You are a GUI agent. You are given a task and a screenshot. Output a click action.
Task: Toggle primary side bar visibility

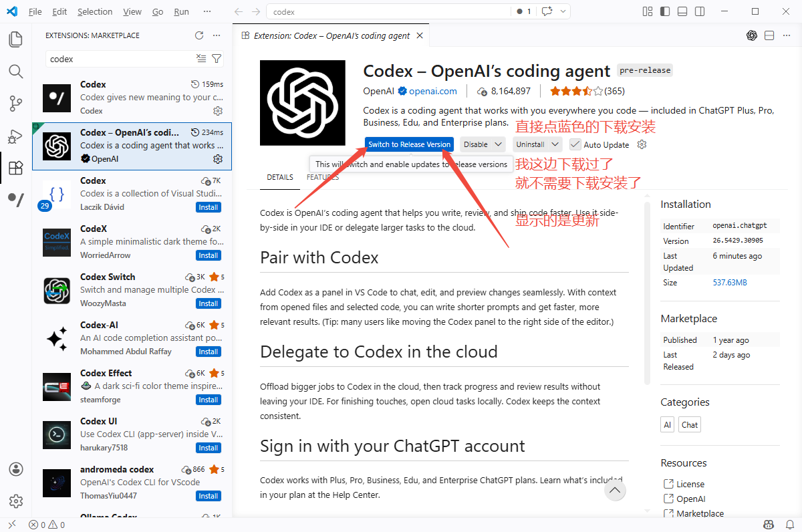[665, 11]
